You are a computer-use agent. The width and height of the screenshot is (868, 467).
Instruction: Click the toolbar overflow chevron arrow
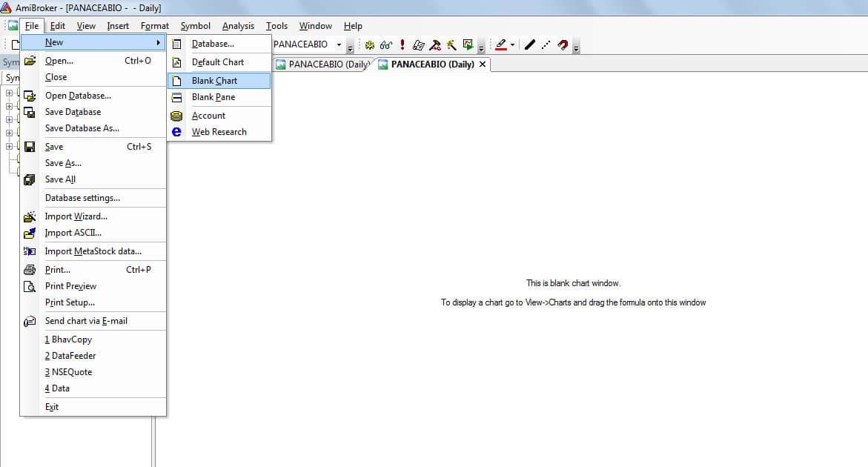pyautogui.click(x=481, y=47)
